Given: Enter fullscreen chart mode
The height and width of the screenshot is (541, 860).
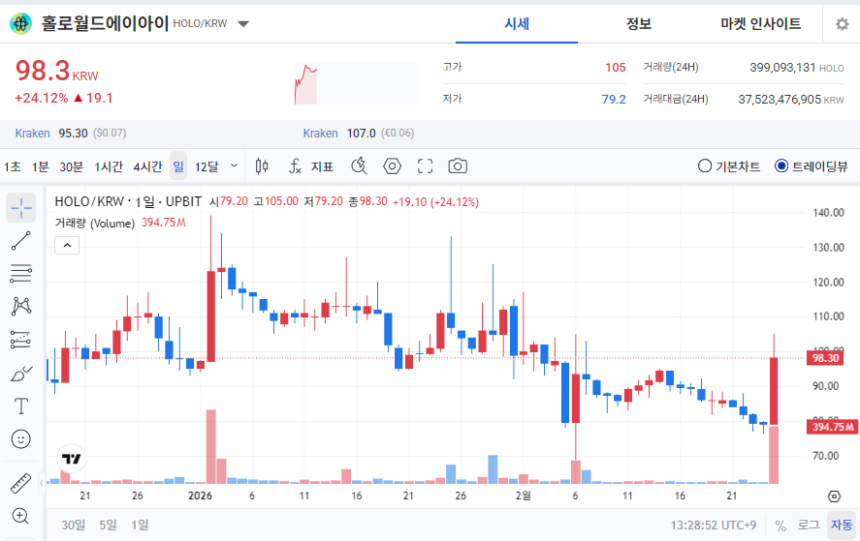Looking at the screenshot, I should pyautogui.click(x=425, y=166).
